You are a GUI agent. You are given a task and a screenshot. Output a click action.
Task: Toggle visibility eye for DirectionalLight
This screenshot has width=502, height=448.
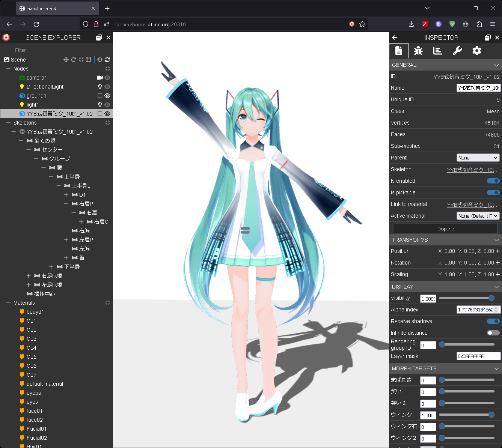[107, 87]
